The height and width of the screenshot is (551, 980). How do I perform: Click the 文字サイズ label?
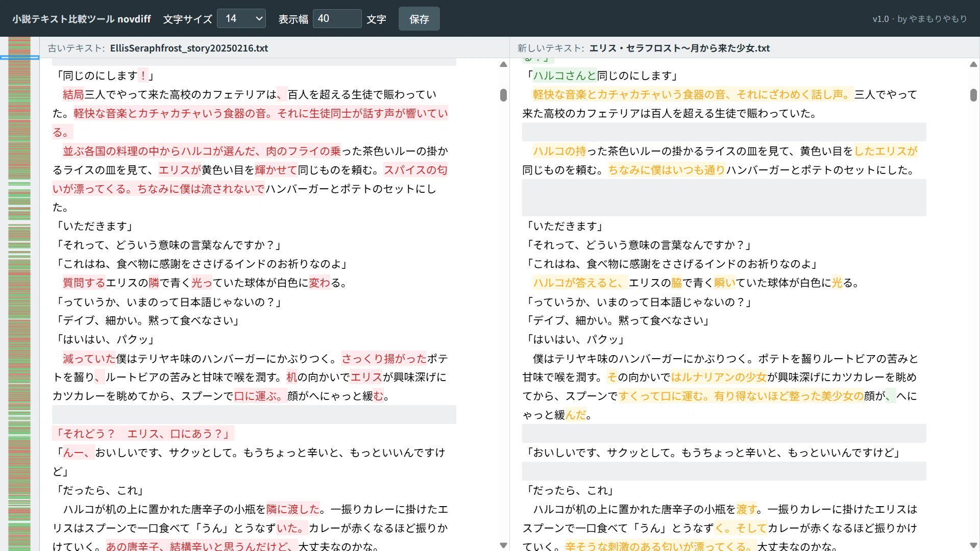click(x=187, y=19)
